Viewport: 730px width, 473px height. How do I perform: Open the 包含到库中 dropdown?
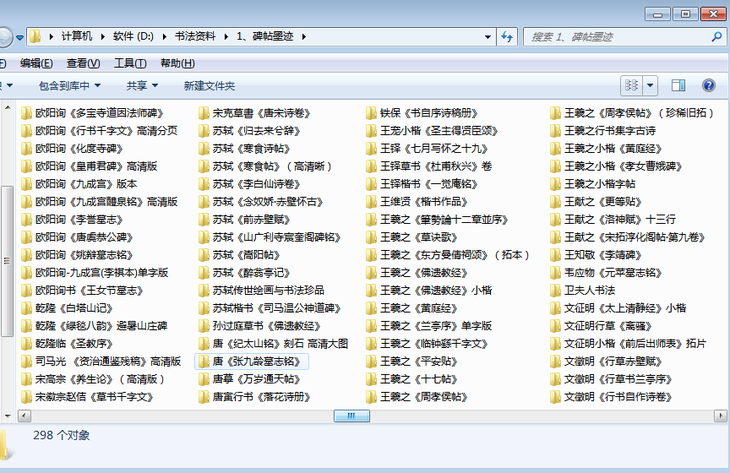point(70,86)
